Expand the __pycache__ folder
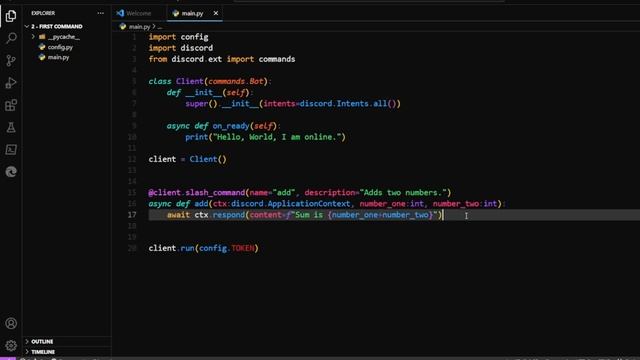 click(x=63, y=37)
